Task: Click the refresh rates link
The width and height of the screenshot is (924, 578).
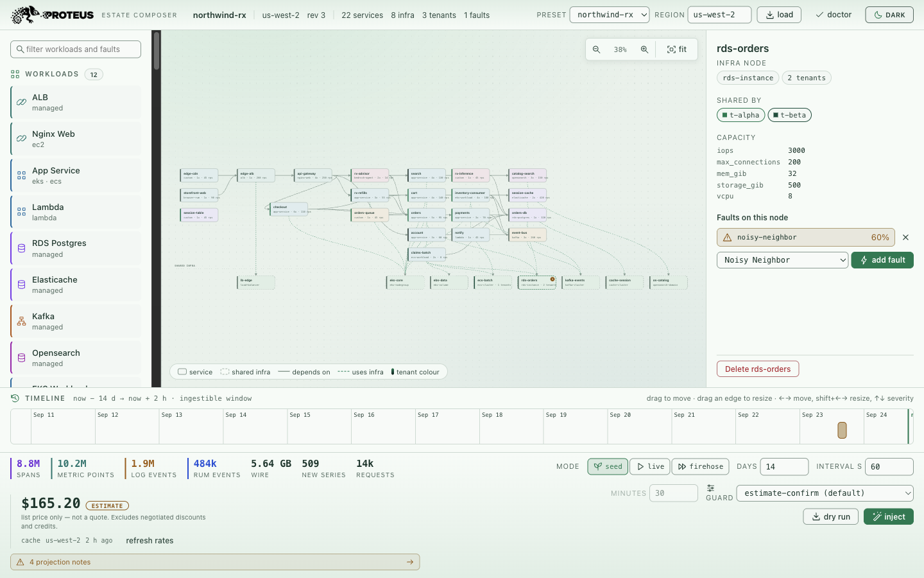Action: (x=150, y=541)
